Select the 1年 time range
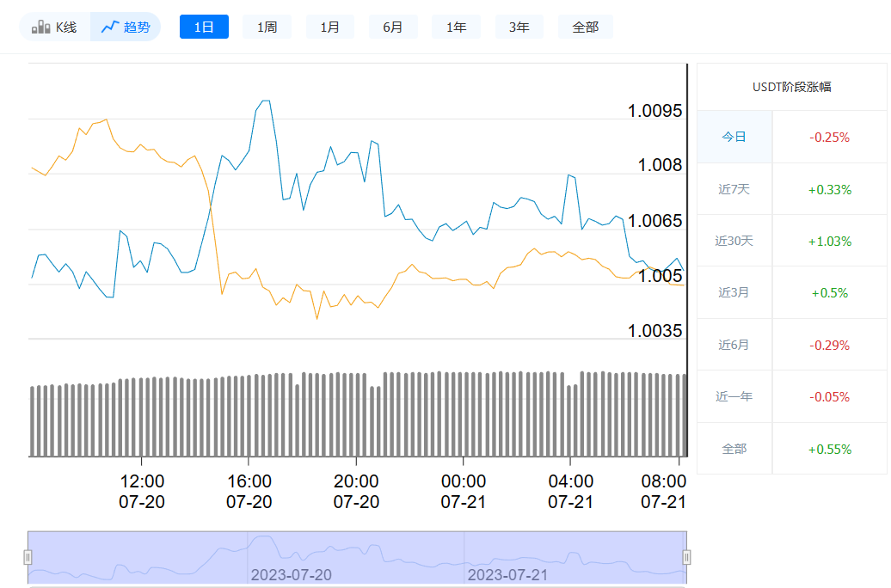 (456, 26)
